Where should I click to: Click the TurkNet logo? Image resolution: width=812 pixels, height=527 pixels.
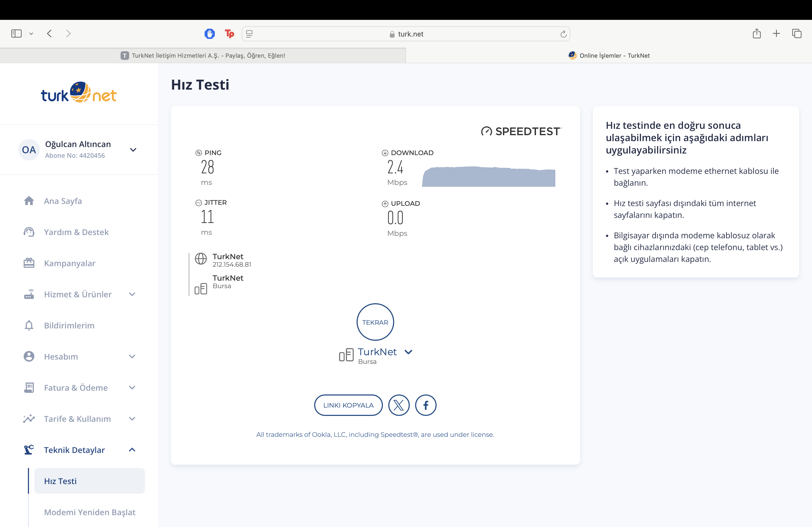pyautogui.click(x=79, y=92)
